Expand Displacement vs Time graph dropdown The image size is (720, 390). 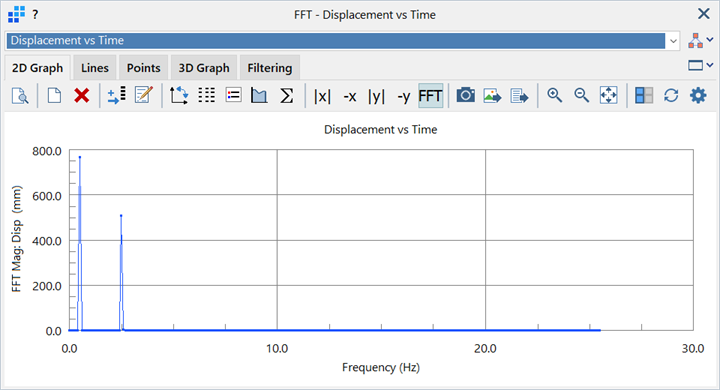673,41
